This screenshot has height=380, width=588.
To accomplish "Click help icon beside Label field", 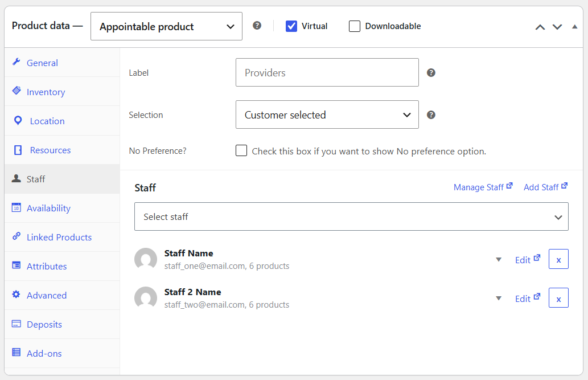I will (431, 73).
